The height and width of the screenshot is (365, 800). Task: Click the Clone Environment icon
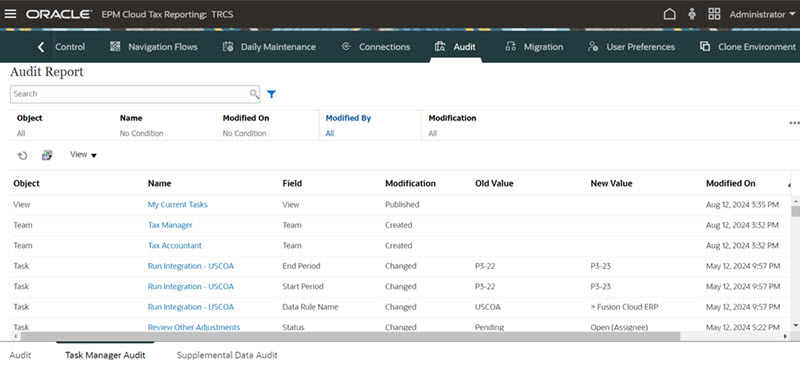coord(705,46)
